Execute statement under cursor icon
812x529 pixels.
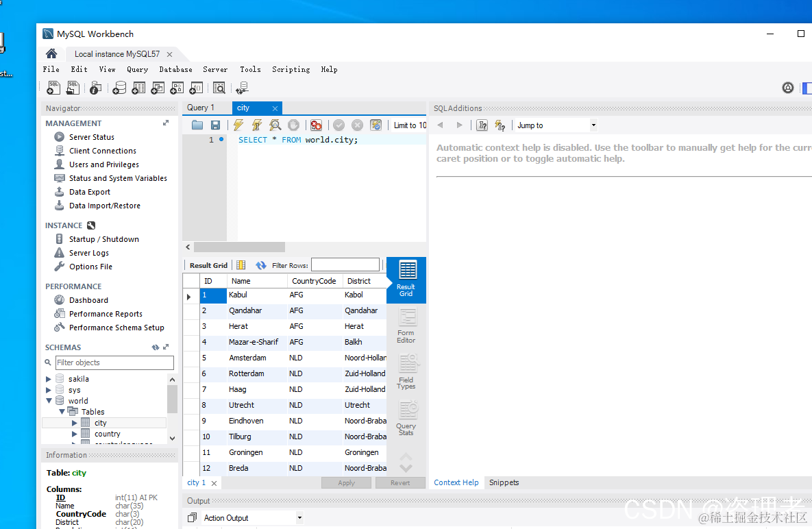[257, 125]
